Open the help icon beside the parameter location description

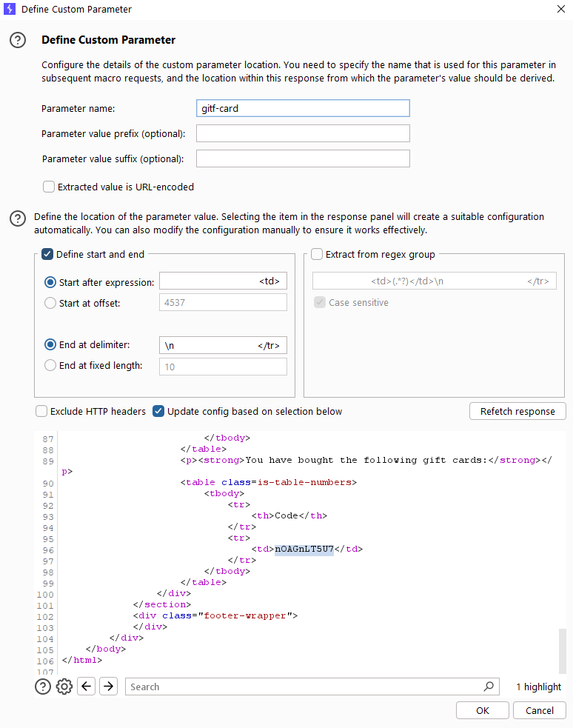(18, 218)
